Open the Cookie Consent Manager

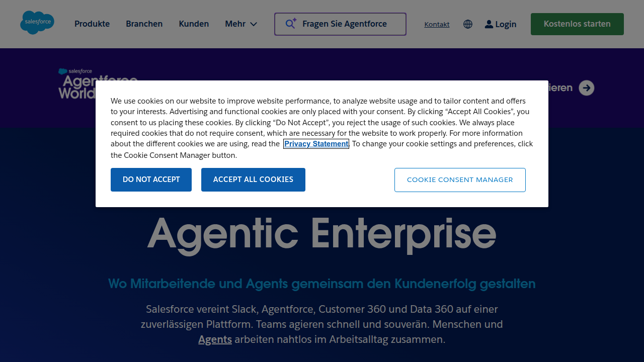click(x=460, y=180)
